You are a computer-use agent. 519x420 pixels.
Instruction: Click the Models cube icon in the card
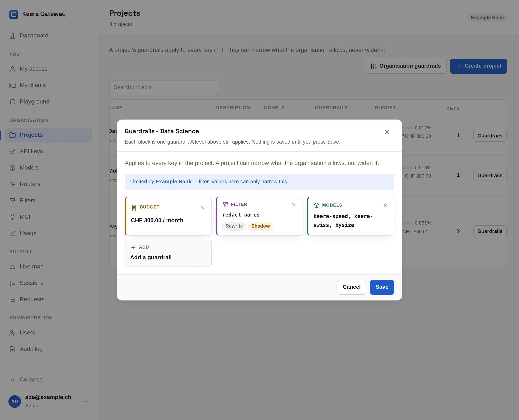tap(316, 205)
